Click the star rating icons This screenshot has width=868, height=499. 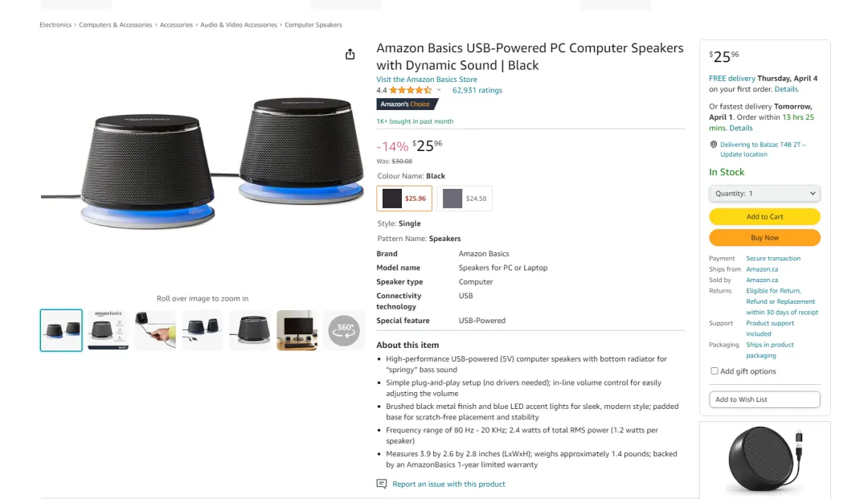coord(410,91)
